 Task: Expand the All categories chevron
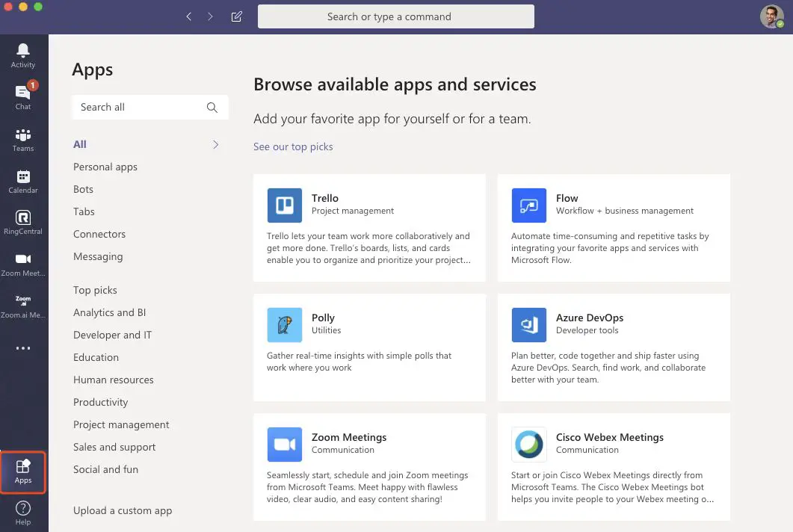(215, 144)
